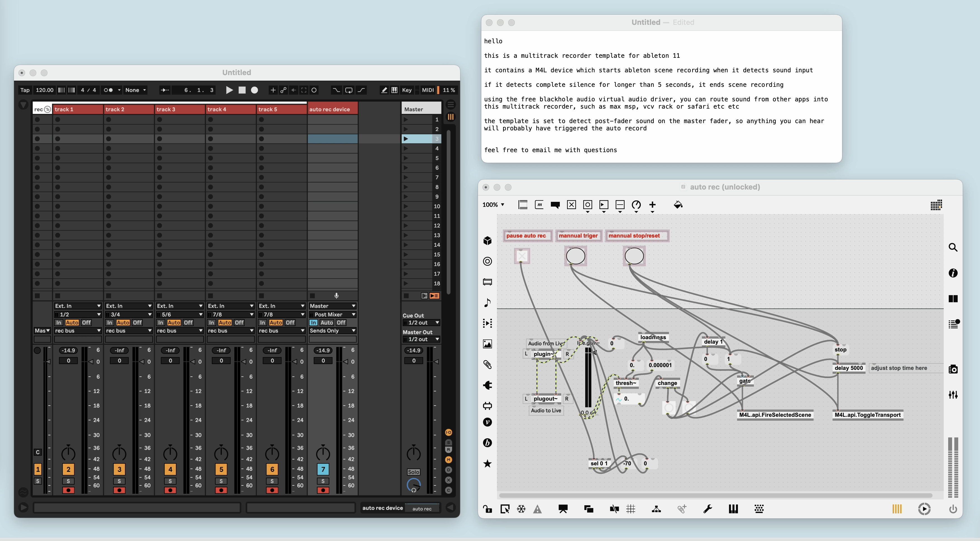980x541 pixels.
Task: Set track 2 monitor to Off
Action: click(137, 323)
